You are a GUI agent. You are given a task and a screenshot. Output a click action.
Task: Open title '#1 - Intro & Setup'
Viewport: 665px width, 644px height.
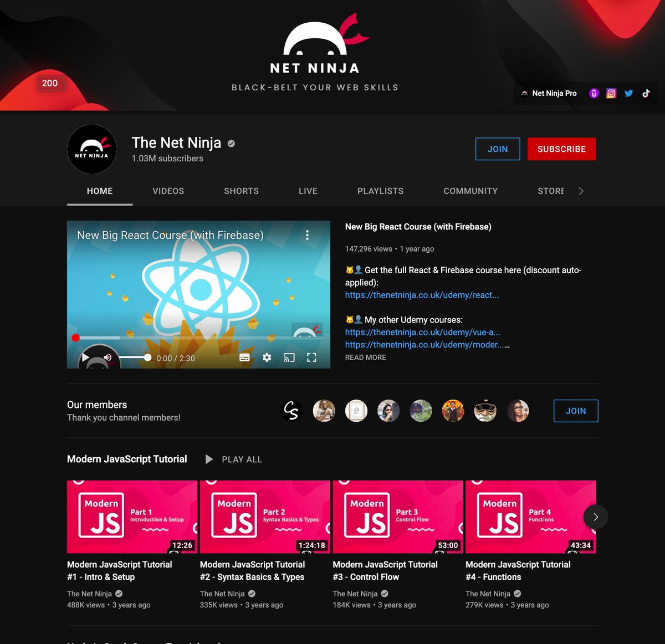tap(120, 570)
